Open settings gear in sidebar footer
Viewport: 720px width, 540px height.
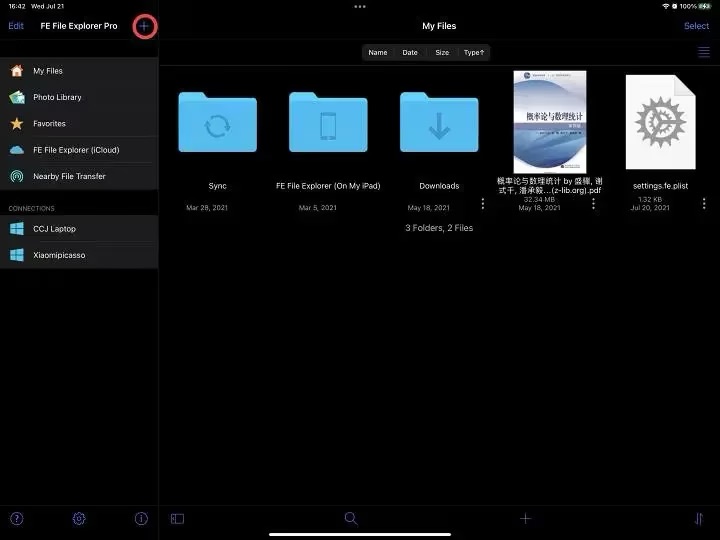click(x=79, y=518)
